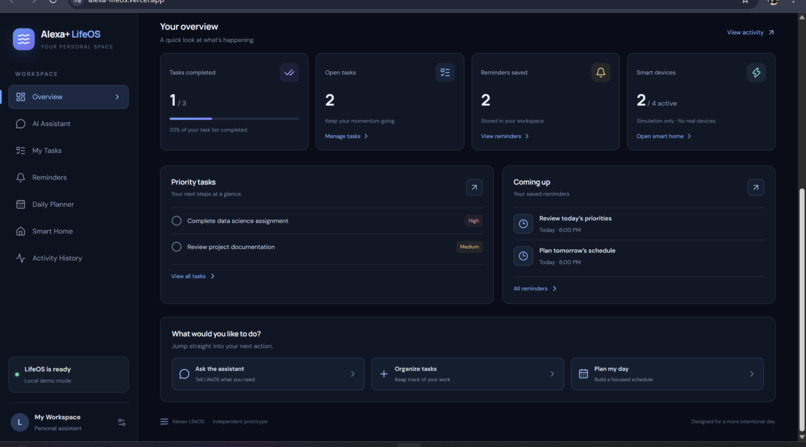This screenshot has width=806, height=447.
Task: Click the Tasks completed checkmark icon
Action: pyautogui.click(x=289, y=72)
